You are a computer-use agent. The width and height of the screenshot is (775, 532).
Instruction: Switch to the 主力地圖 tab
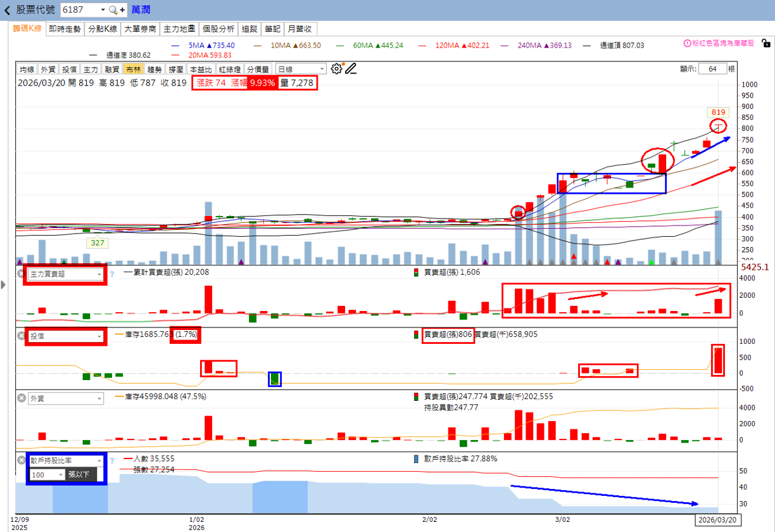pyautogui.click(x=179, y=28)
